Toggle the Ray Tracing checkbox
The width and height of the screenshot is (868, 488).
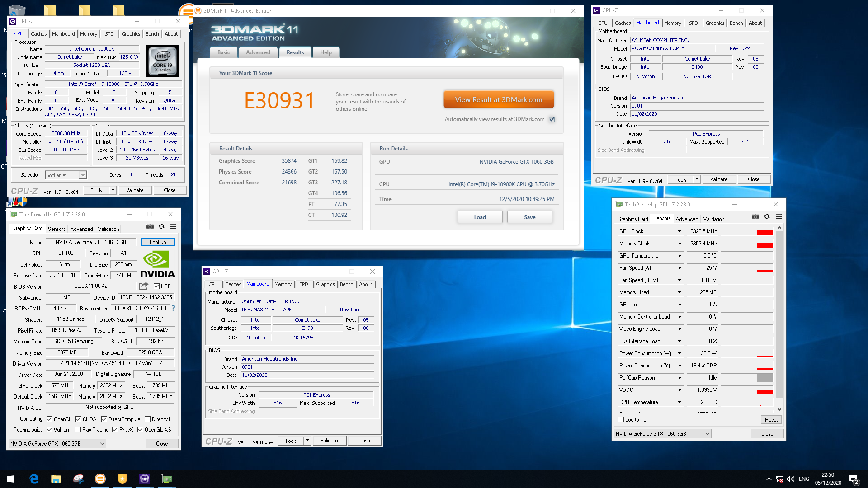click(x=78, y=430)
